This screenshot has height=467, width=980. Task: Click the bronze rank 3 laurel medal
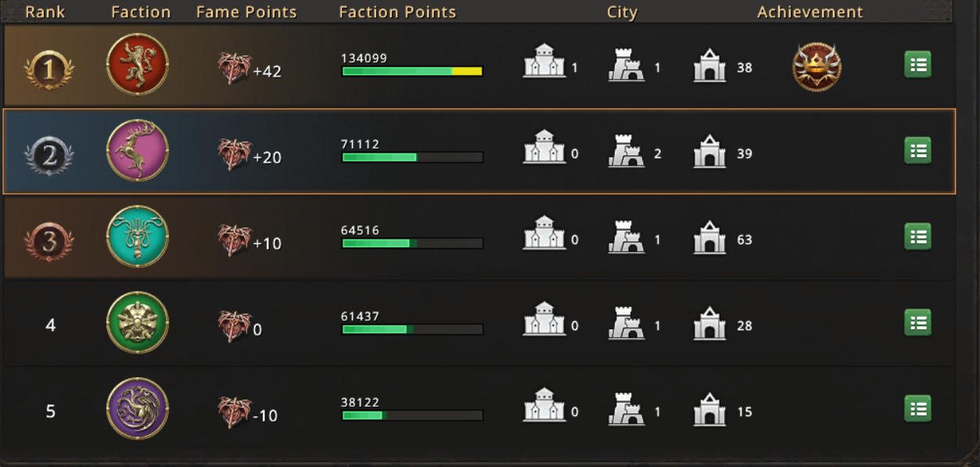[x=49, y=242]
